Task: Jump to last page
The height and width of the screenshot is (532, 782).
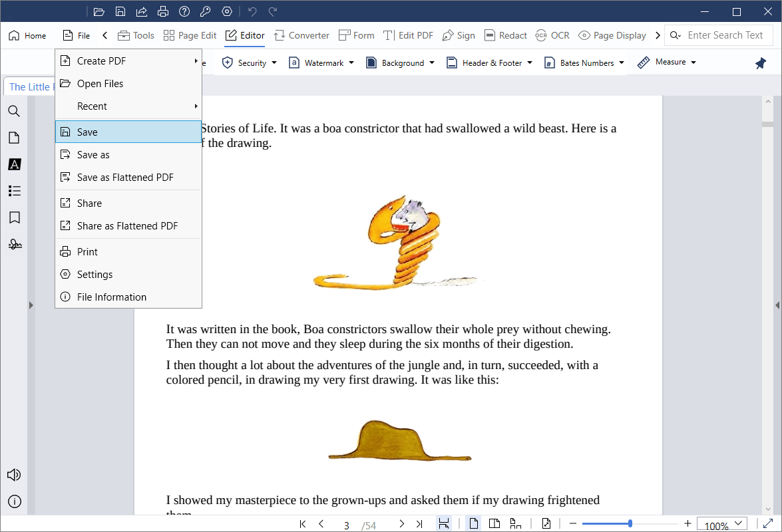Action: coord(419,523)
